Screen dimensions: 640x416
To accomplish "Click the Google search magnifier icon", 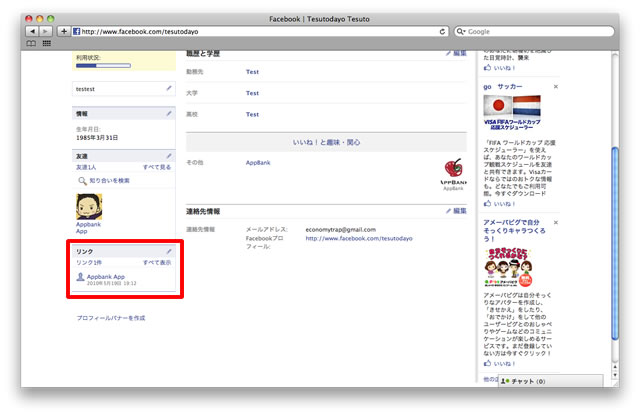I will pyautogui.click(x=460, y=31).
